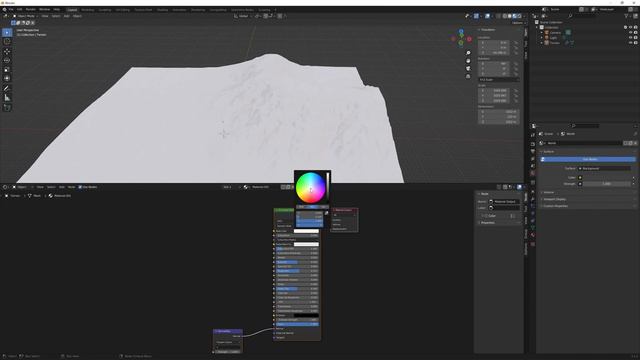Click the black Emission color swatch

tap(306, 315)
